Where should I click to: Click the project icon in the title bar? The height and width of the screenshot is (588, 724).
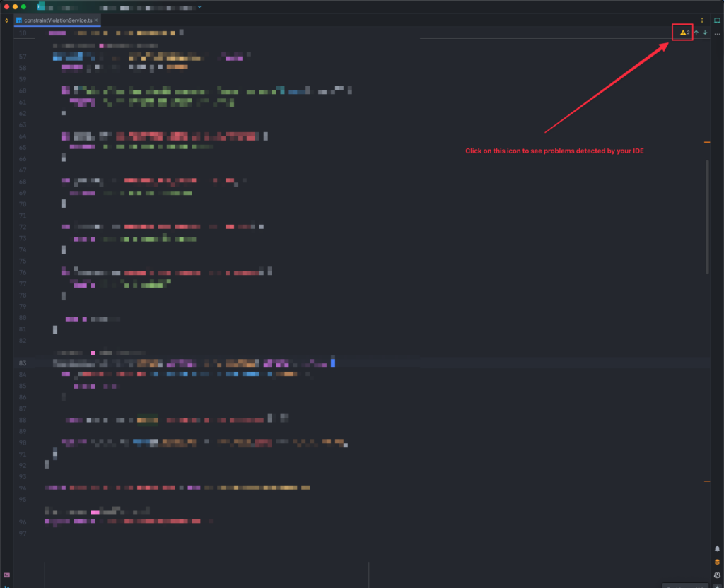[x=40, y=6]
